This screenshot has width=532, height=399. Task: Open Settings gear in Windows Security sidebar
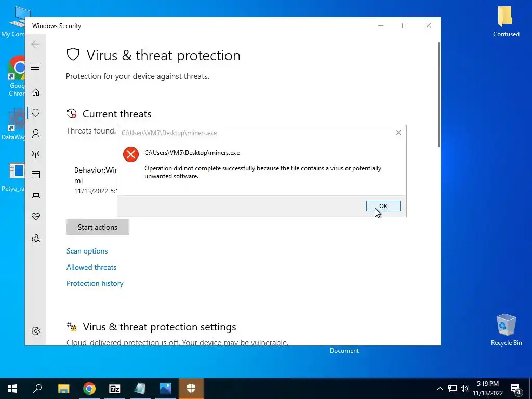(x=36, y=331)
